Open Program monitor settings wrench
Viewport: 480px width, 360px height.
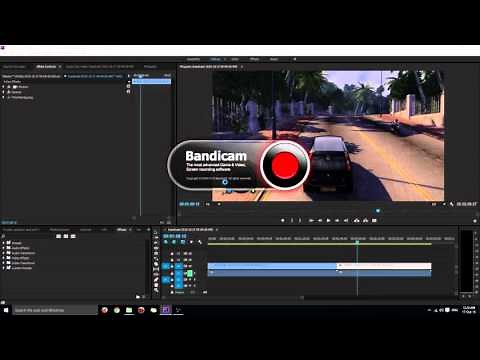coord(451,204)
